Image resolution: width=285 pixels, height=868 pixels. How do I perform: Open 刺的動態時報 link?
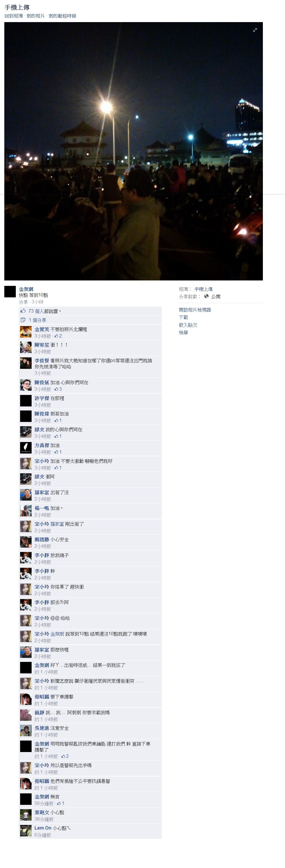[62, 16]
